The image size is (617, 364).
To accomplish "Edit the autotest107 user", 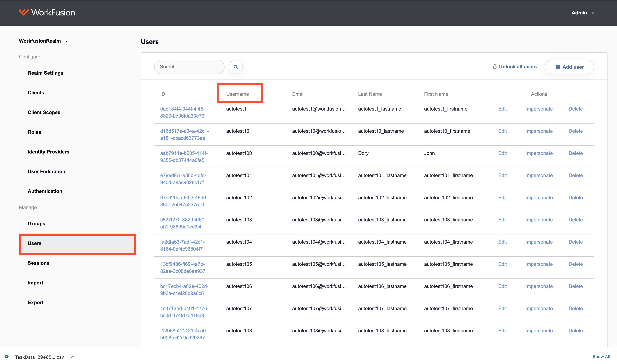I will [502, 309].
